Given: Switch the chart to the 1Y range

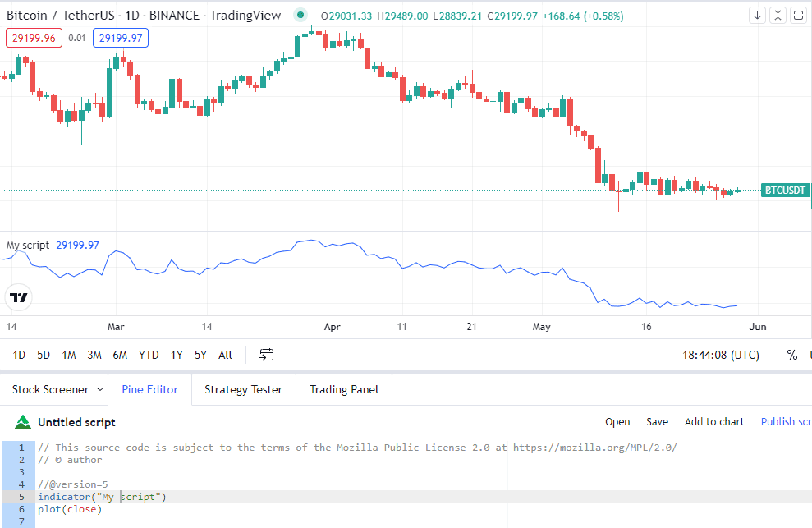Looking at the screenshot, I should pos(177,355).
